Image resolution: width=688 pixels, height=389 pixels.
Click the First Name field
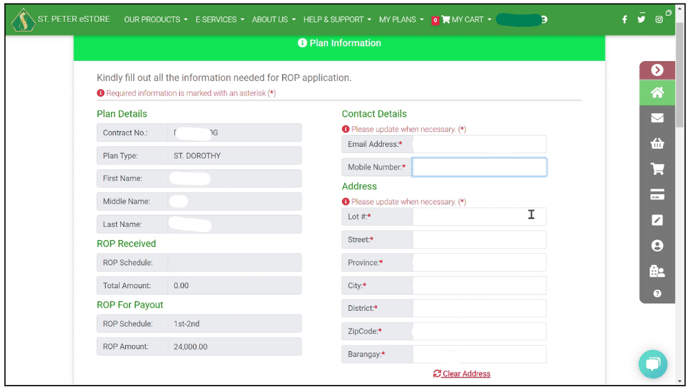coord(234,178)
